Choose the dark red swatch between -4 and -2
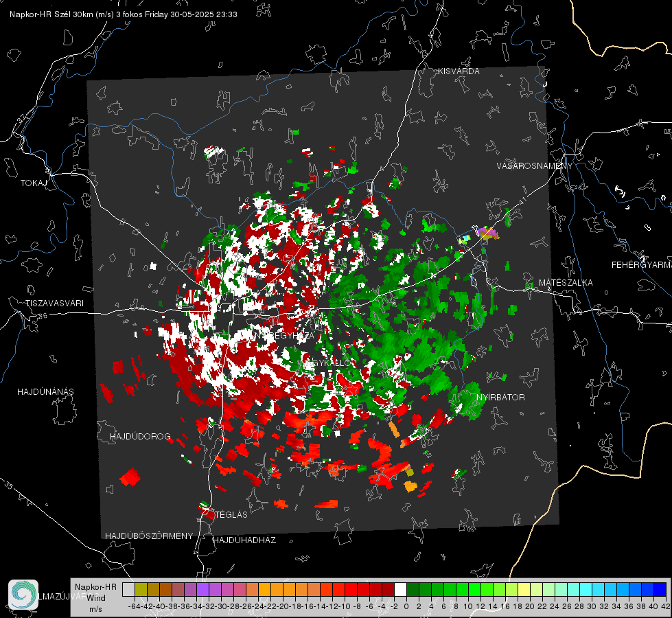Screen dimensions: 672x618 (x=388, y=590)
